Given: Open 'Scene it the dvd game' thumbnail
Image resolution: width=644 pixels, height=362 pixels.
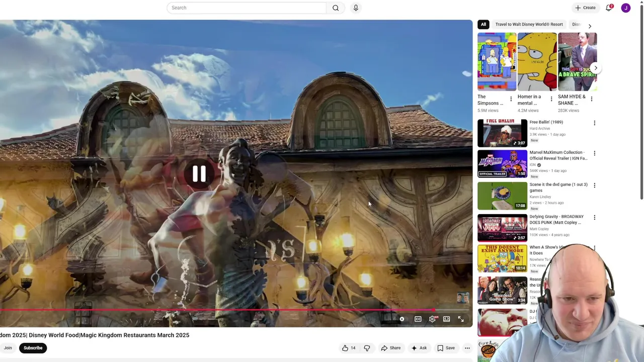Looking at the screenshot, I should click(502, 196).
